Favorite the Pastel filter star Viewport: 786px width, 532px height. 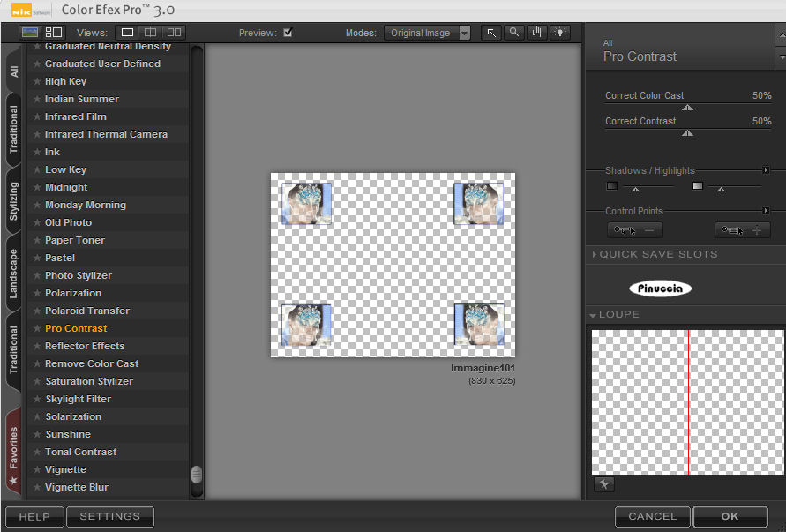pos(36,258)
